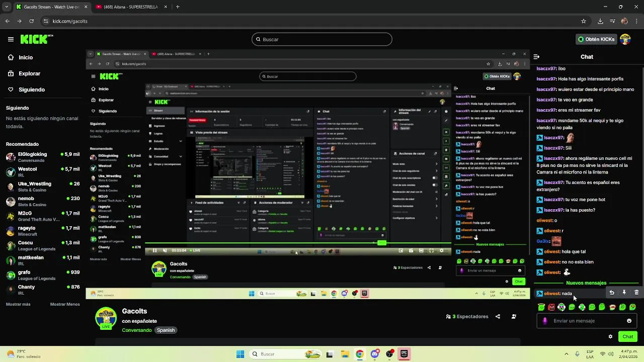Viewport: 644px width, 362px height.
Task: Collapse the chat panel with the arrow icon
Action: [536, 57]
